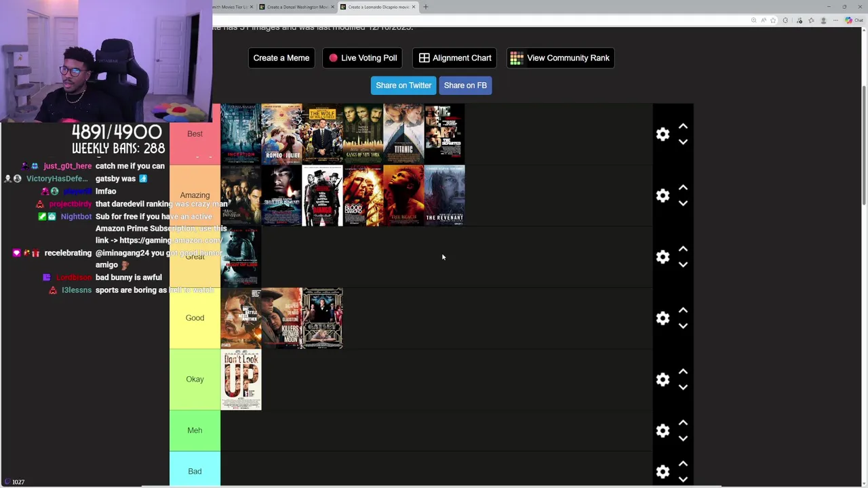Click browser zoom magnifier icon
Viewport: 868px width, 488px height.
click(x=753, y=20)
